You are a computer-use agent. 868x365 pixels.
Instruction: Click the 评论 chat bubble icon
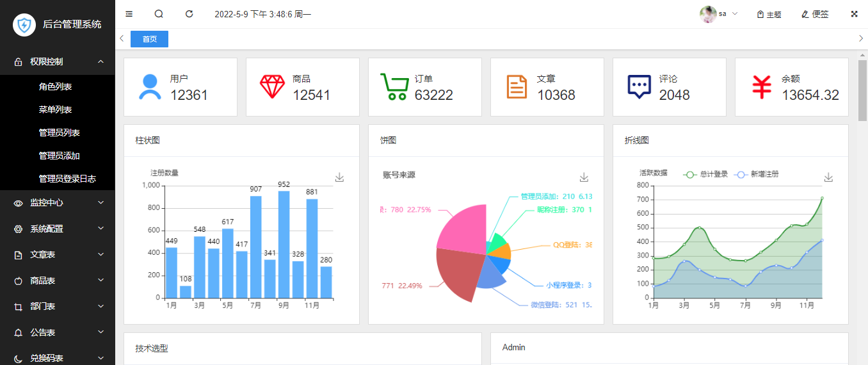639,87
